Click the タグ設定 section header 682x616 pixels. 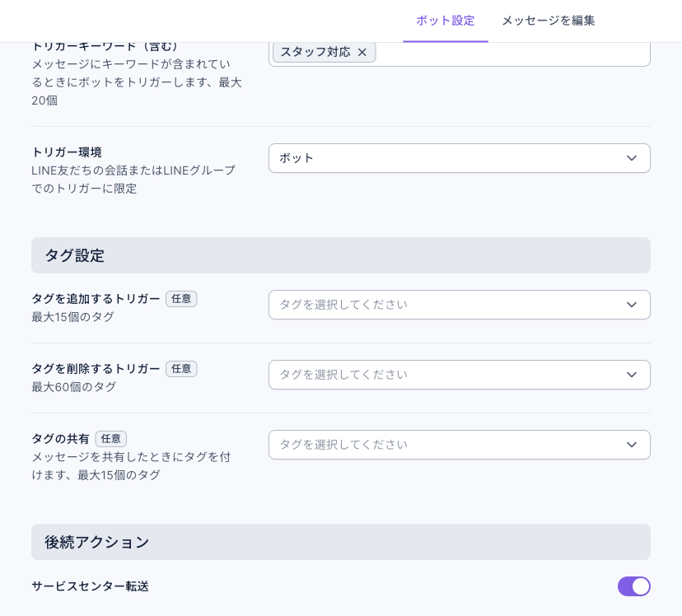click(x=340, y=255)
